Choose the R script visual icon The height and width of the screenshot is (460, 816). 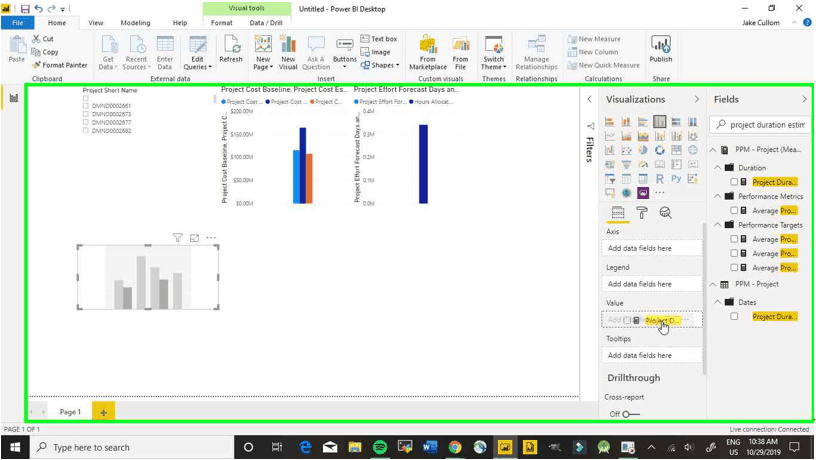(659, 178)
